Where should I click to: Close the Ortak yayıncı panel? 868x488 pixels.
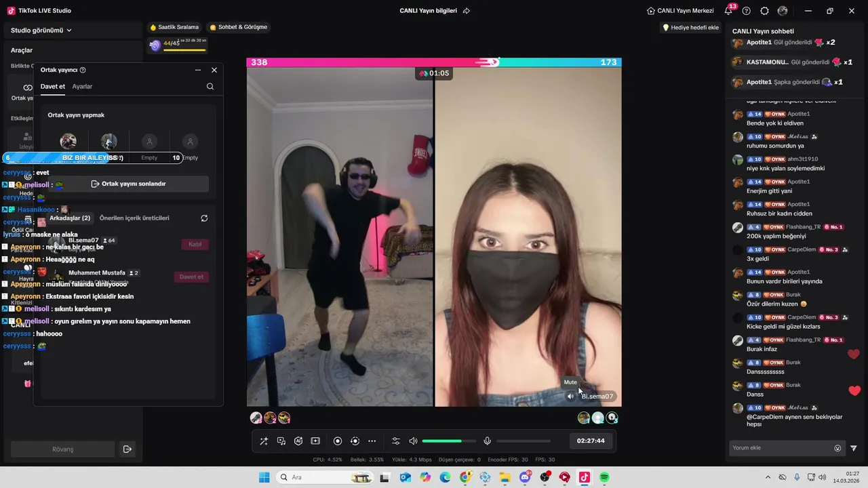(x=214, y=70)
